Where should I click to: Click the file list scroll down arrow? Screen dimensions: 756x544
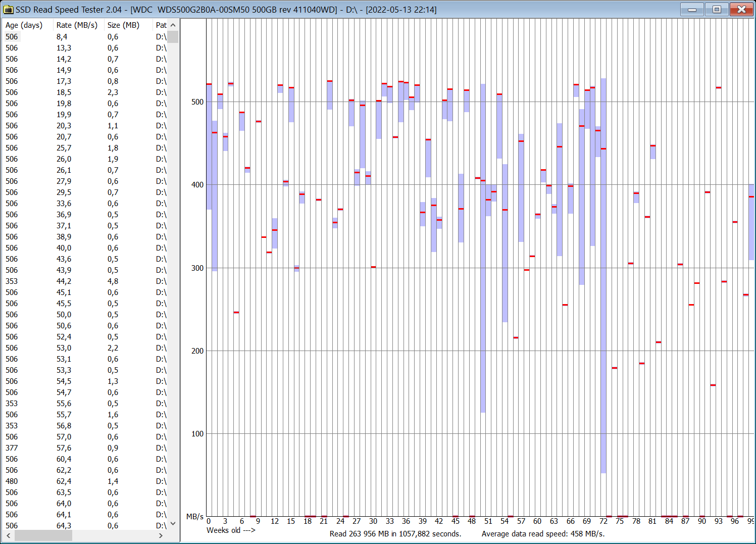[x=173, y=524]
